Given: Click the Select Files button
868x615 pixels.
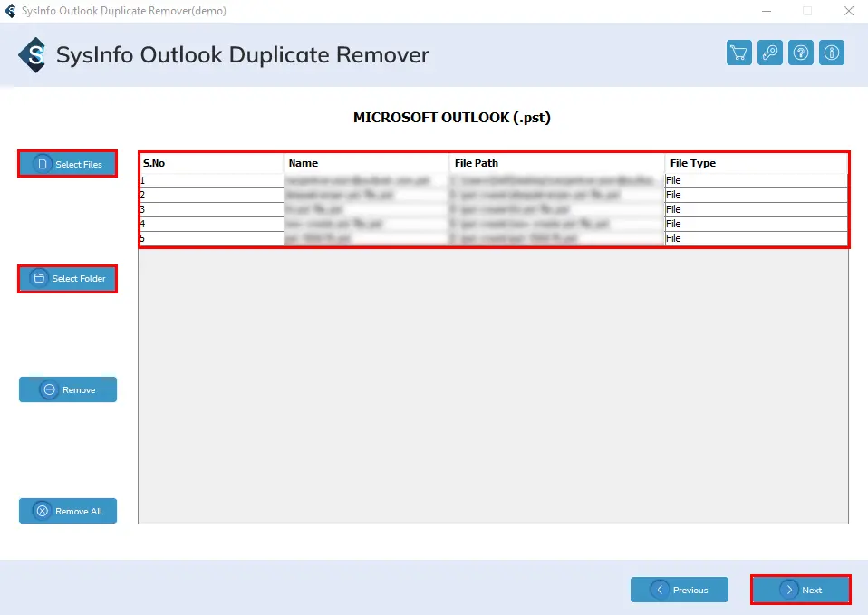Looking at the screenshot, I should coord(68,164).
